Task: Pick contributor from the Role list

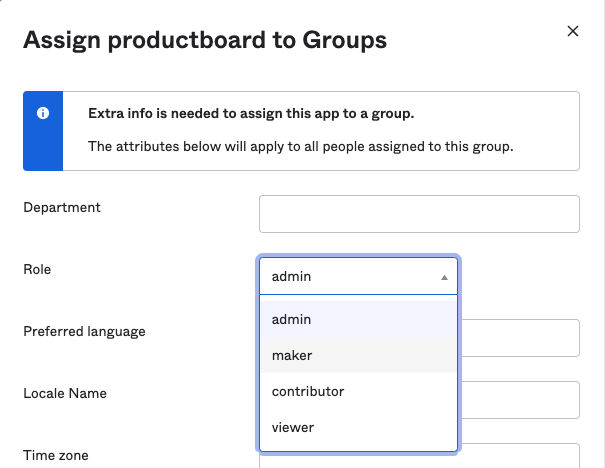Action: (358, 391)
